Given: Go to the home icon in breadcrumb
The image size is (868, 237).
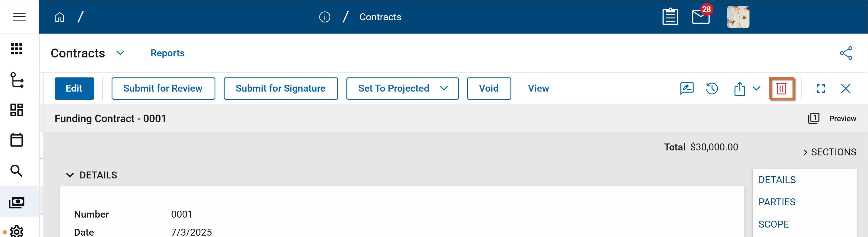Looking at the screenshot, I should point(60,17).
